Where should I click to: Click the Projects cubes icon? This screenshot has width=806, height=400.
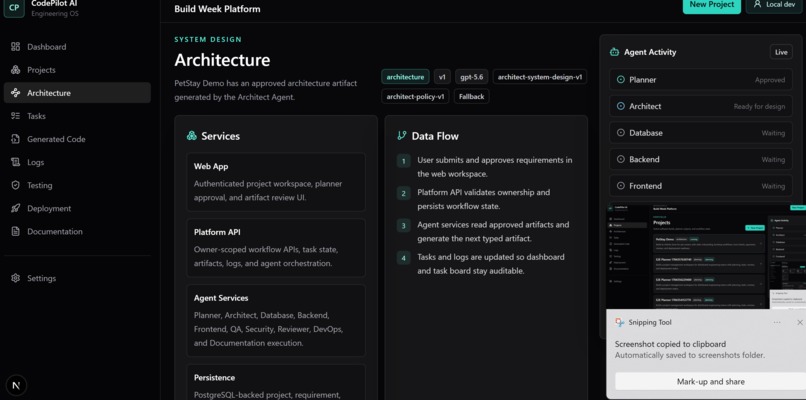[15, 70]
